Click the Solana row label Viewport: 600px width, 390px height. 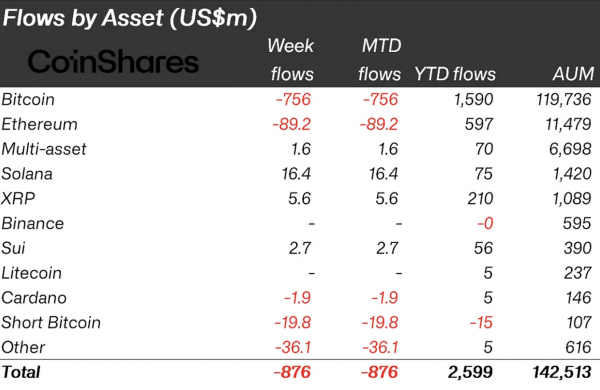(x=27, y=174)
